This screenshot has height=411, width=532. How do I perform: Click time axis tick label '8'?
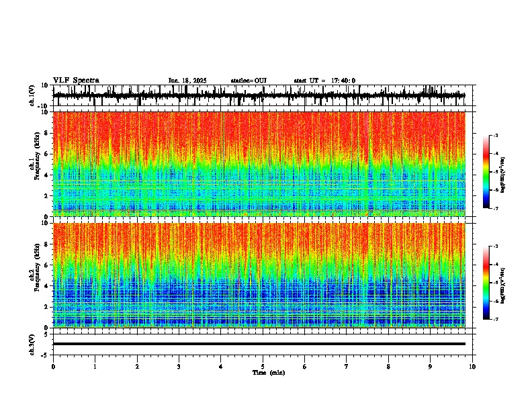388,367
